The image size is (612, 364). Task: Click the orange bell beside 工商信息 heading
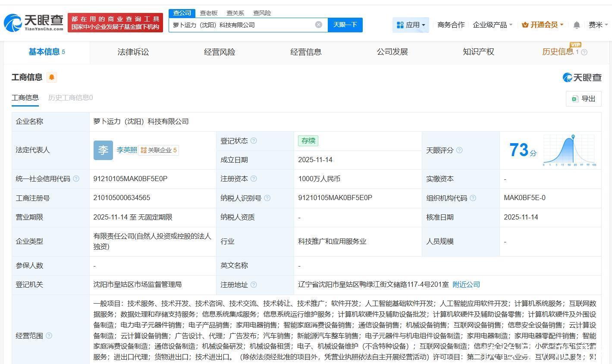(52, 77)
